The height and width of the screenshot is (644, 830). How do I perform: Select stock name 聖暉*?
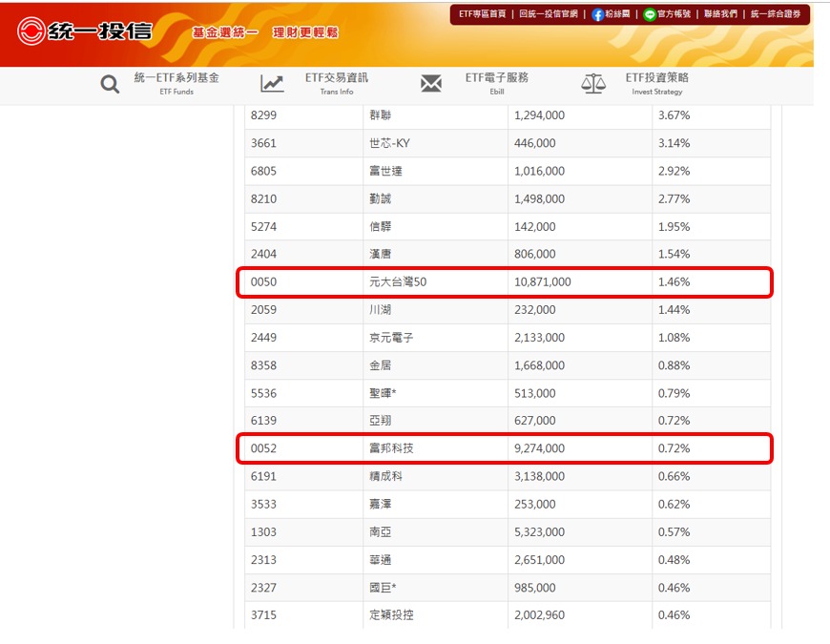(x=383, y=394)
